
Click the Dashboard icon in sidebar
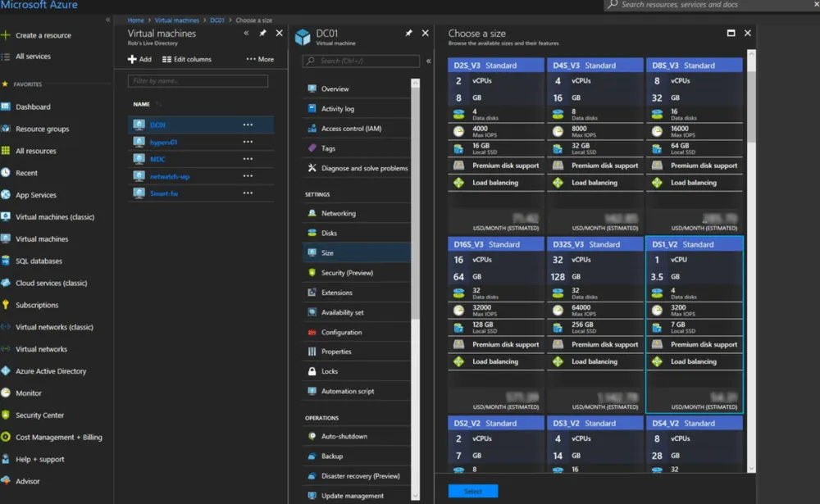(6, 107)
